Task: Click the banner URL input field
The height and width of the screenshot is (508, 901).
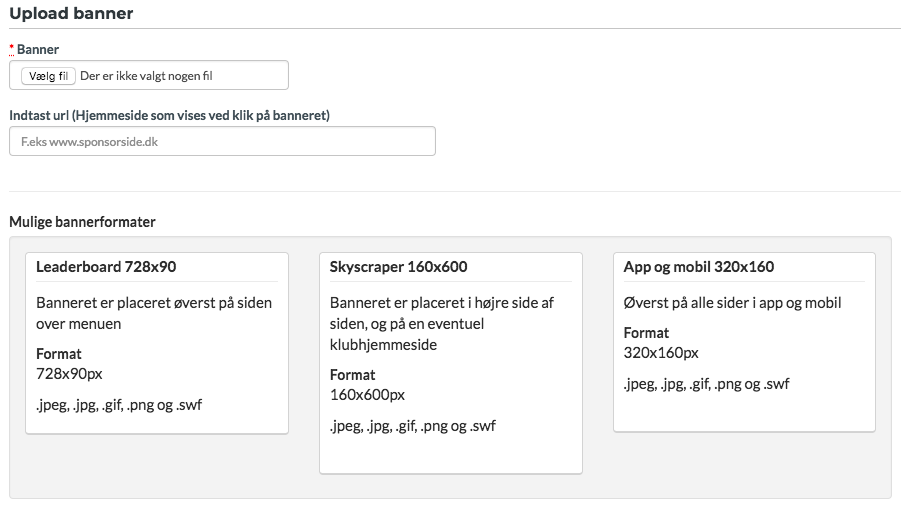Action: tap(222, 141)
